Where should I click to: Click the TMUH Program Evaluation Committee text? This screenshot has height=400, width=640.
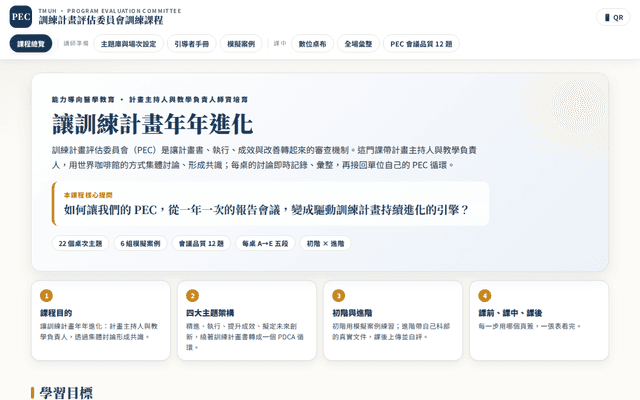(x=110, y=11)
